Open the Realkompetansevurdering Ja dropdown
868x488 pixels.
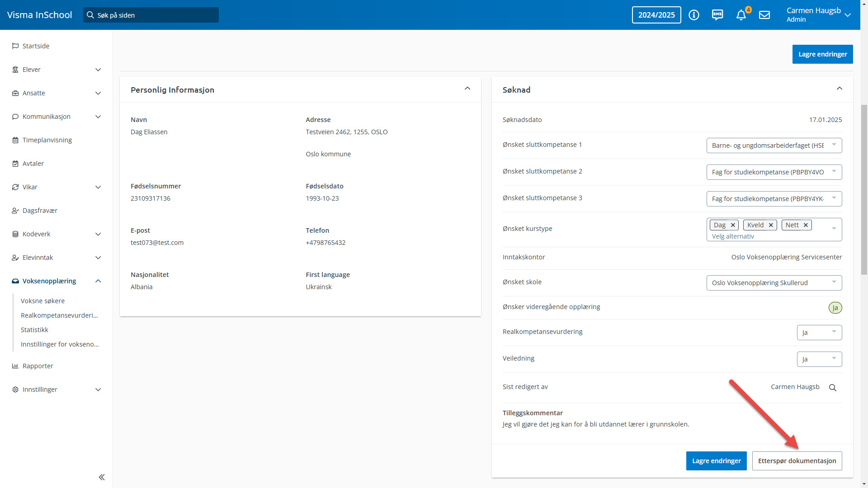pyautogui.click(x=819, y=333)
